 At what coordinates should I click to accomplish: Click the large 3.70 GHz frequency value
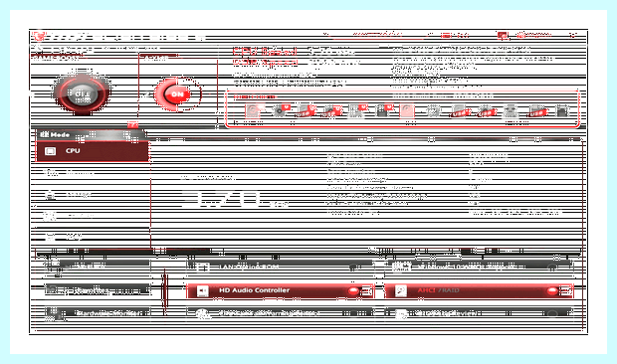coord(235,199)
